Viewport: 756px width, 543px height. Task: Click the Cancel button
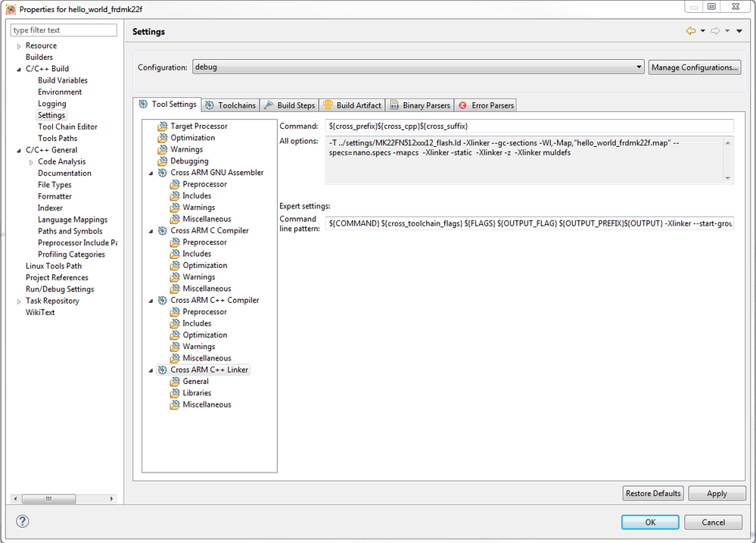pyautogui.click(x=713, y=523)
